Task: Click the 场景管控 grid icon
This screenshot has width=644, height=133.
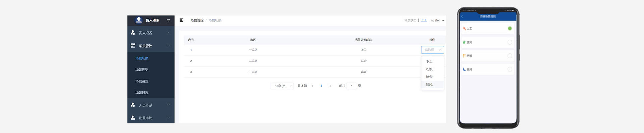Action: click(x=133, y=45)
